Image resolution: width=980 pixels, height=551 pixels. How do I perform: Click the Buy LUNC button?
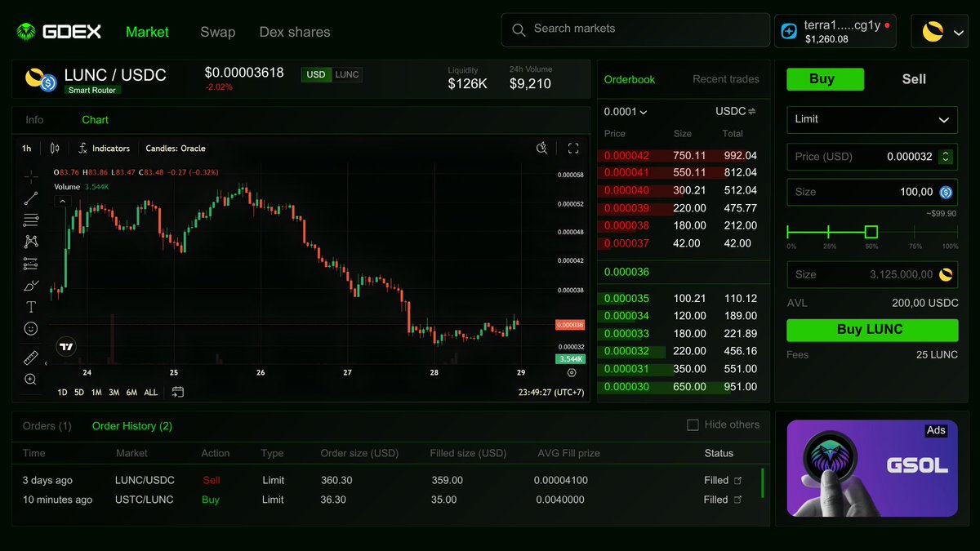(x=872, y=330)
